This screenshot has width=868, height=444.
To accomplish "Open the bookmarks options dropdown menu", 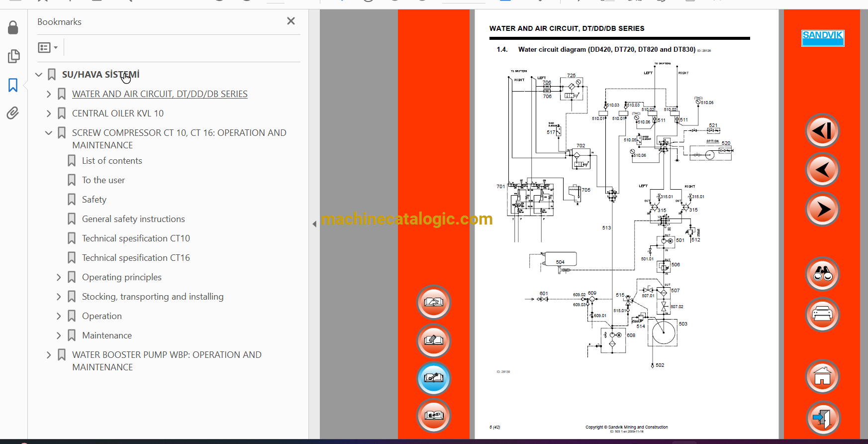I will (48, 48).
